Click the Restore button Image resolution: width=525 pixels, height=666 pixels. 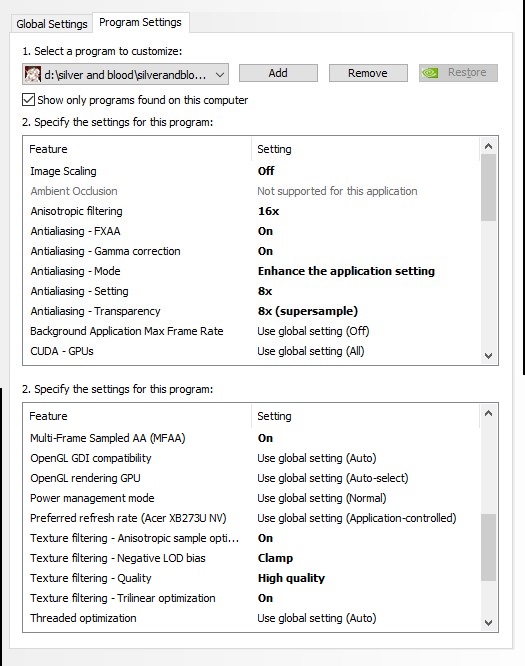[x=458, y=73]
